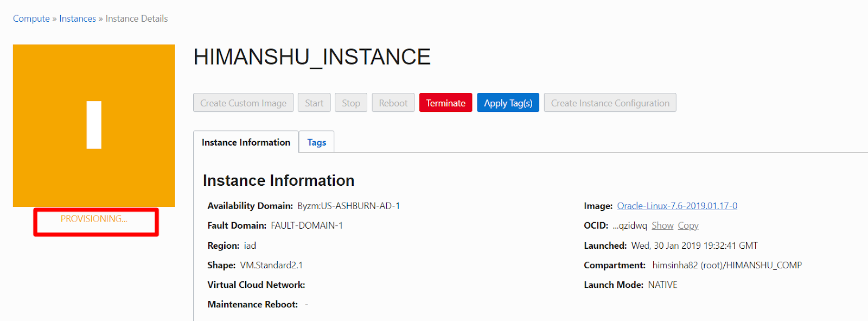Select the Instance Information tab
The height and width of the screenshot is (321, 868).
coord(246,142)
